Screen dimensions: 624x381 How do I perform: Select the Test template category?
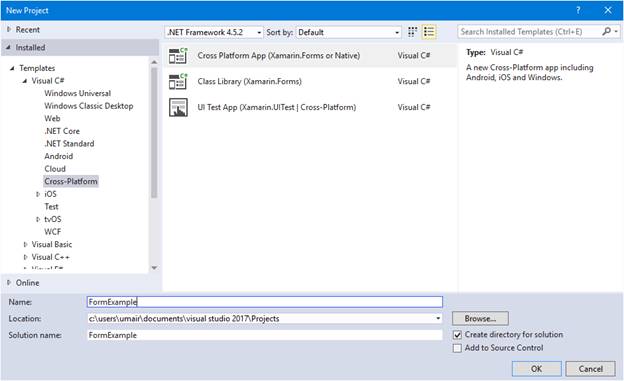(51, 207)
